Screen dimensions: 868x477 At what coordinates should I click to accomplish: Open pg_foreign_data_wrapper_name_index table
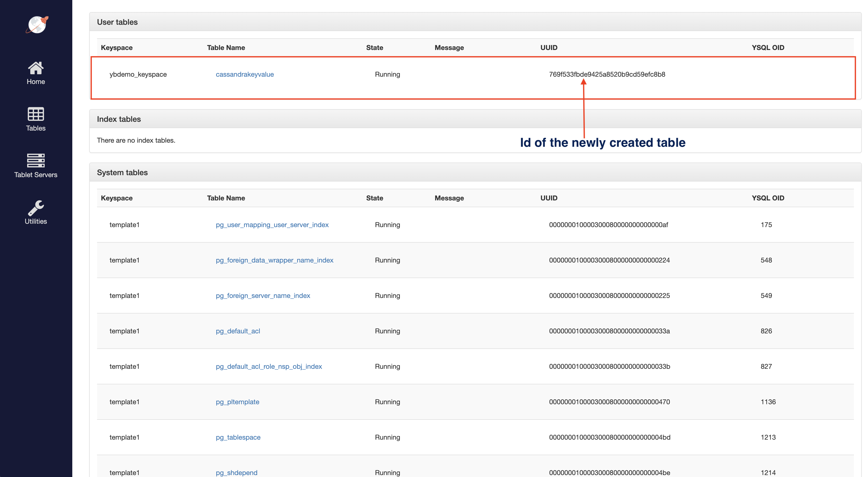point(274,260)
